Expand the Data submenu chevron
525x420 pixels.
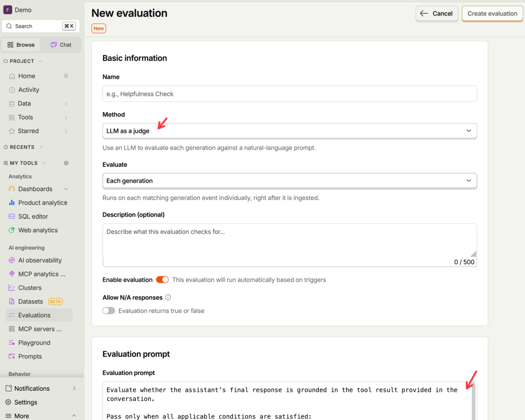tap(66, 104)
